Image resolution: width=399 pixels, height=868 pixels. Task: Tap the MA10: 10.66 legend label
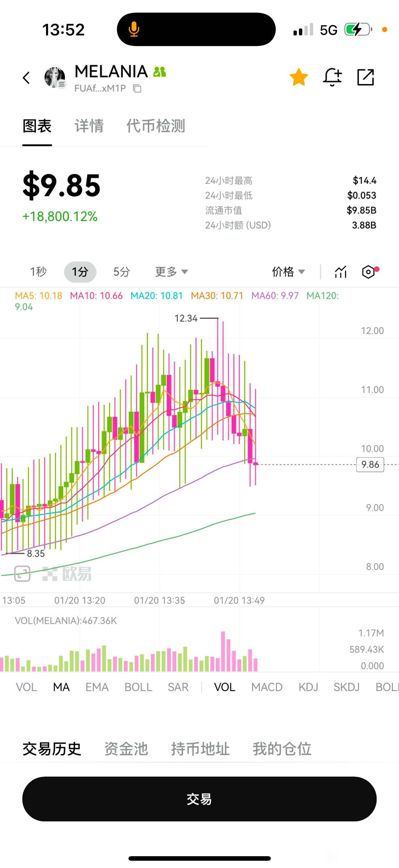click(x=96, y=296)
